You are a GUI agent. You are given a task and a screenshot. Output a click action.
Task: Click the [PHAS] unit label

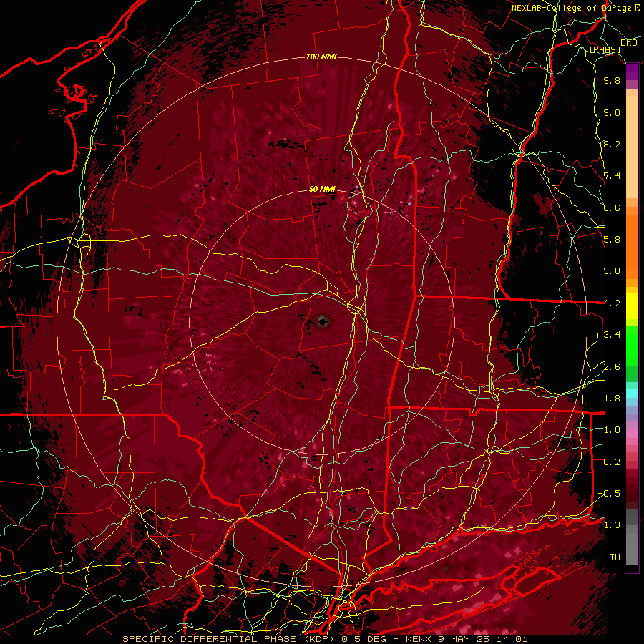(x=605, y=50)
